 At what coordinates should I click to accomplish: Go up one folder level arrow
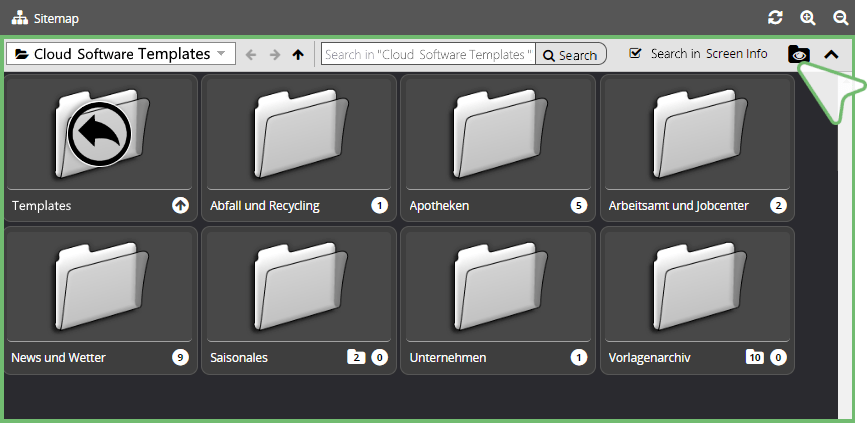[x=298, y=55]
